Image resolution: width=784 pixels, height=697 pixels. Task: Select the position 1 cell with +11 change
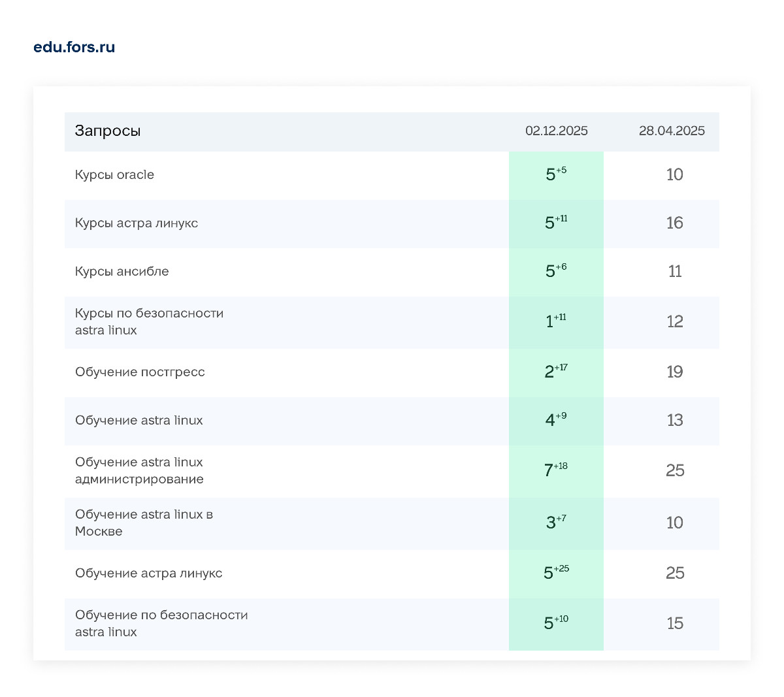(x=556, y=321)
